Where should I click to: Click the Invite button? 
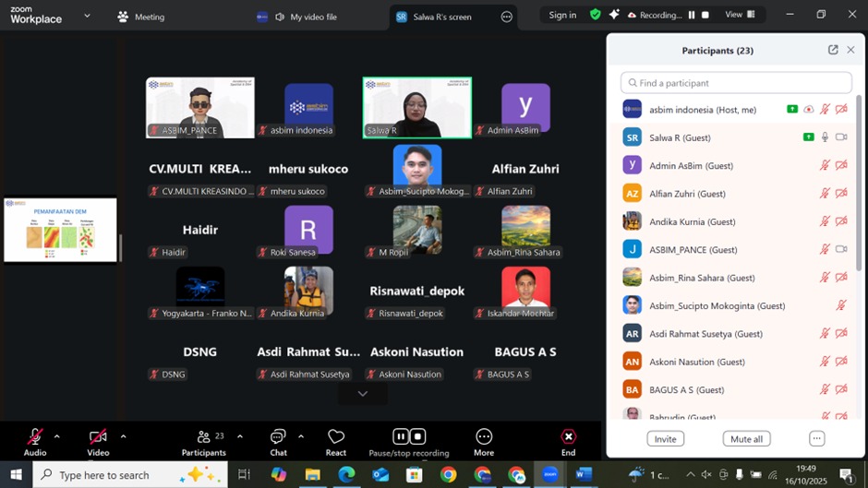pyautogui.click(x=665, y=439)
